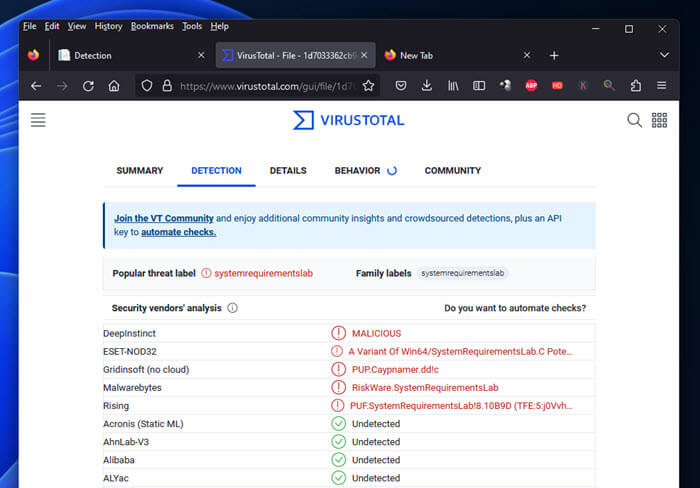Open the Downloads panel

pos(427,85)
